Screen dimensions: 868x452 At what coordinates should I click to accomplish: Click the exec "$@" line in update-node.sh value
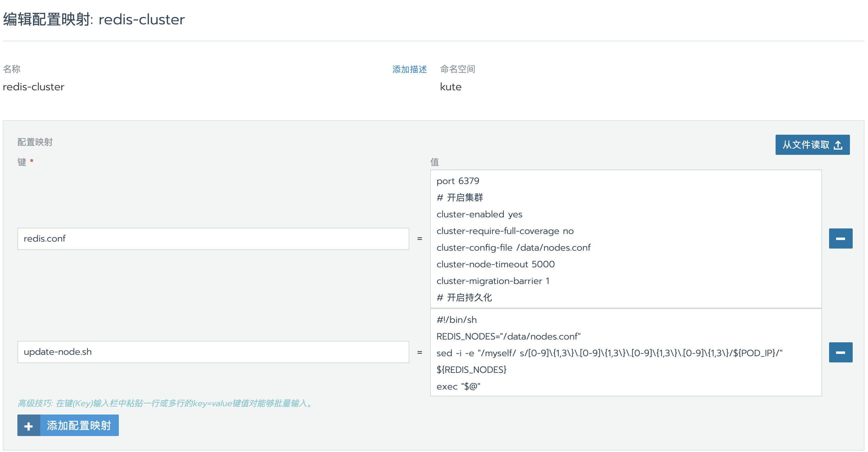click(458, 386)
